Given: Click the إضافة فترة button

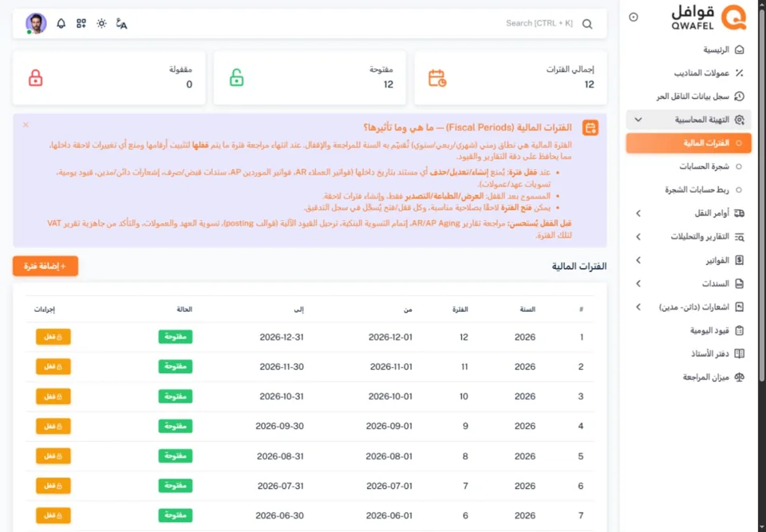Looking at the screenshot, I should coord(45,266).
